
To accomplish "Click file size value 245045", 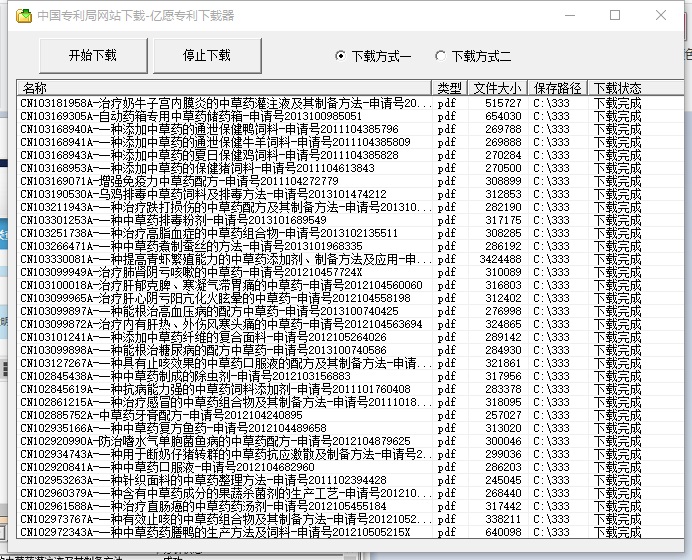I will pos(504,480).
